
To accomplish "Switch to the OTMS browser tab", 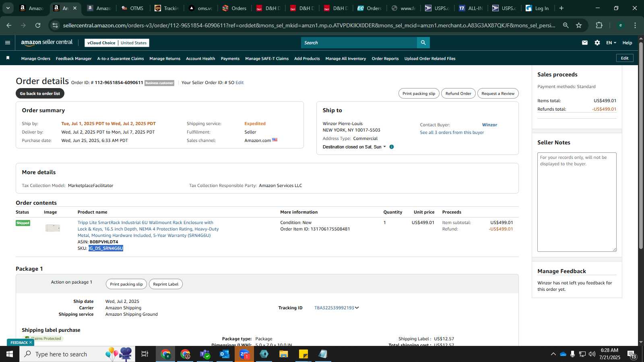I will click(x=132, y=8).
